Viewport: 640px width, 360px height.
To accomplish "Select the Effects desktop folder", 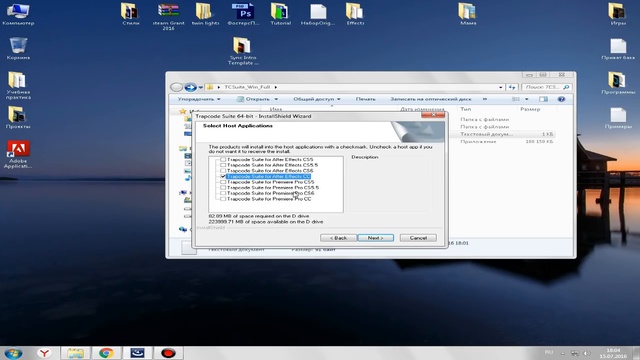I will click(355, 14).
